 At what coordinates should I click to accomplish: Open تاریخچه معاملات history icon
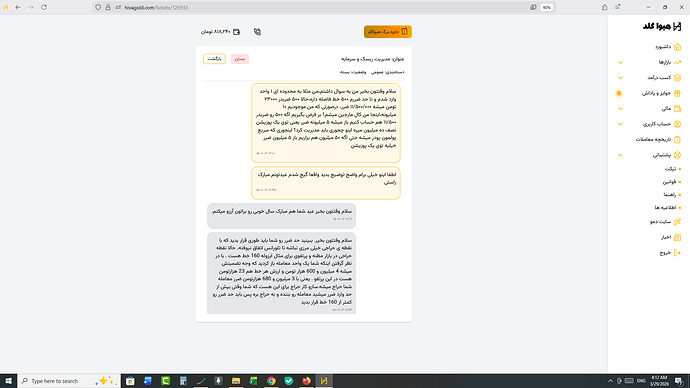coord(677,139)
